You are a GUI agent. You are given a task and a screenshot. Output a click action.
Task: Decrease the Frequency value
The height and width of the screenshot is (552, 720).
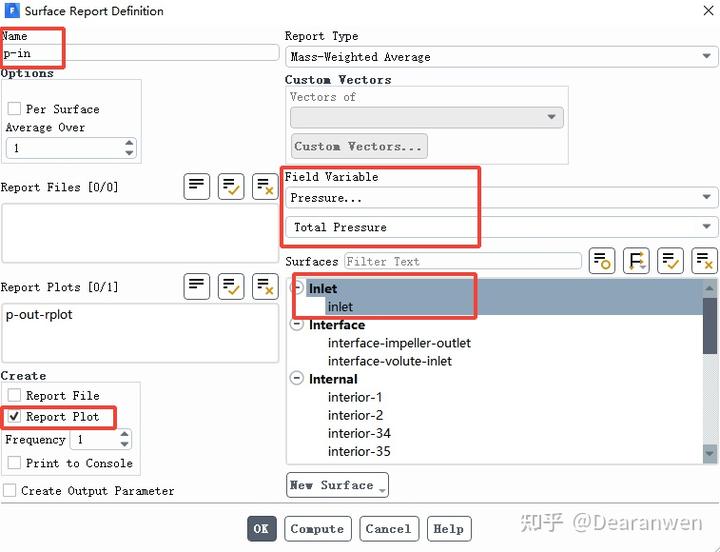coord(124,444)
